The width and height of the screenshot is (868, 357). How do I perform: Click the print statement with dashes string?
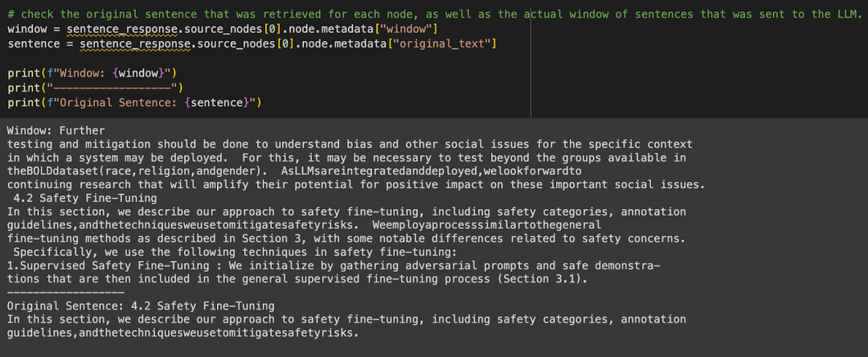(x=95, y=88)
